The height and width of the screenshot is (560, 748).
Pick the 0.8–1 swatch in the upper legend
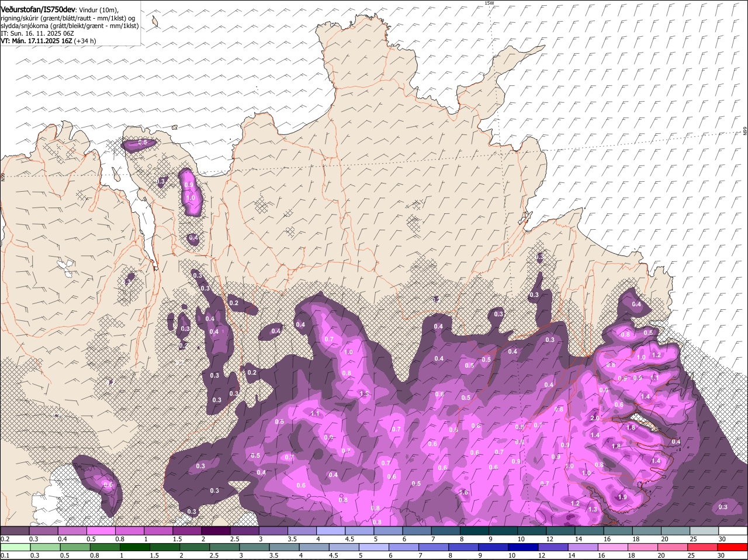tap(130, 530)
